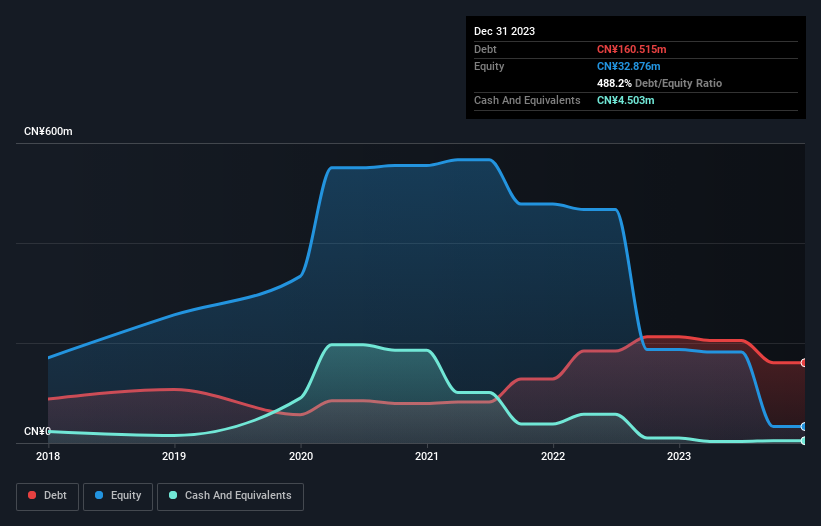Click the 2023 x-axis label
The image size is (821, 526).
pos(679,456)
